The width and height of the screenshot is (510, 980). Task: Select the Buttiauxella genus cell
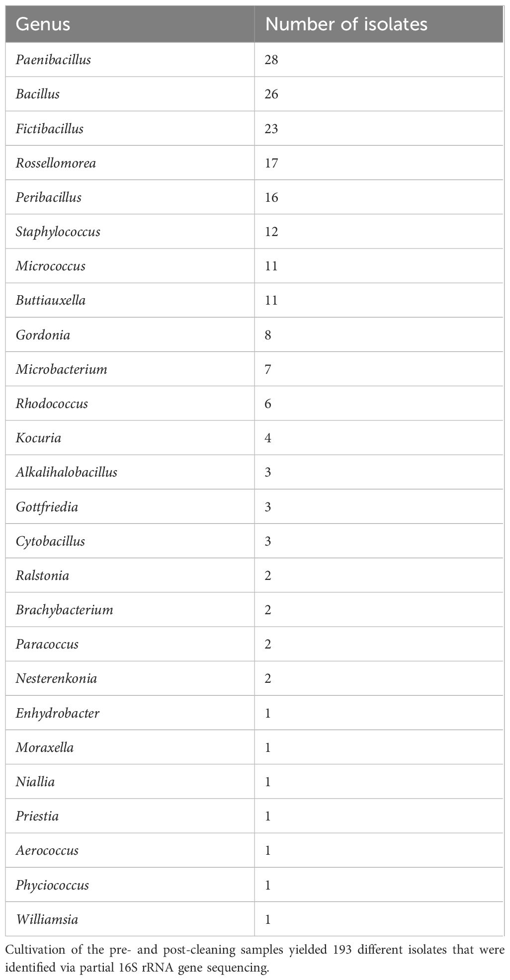pyautogui.click(x=50, y=300)
